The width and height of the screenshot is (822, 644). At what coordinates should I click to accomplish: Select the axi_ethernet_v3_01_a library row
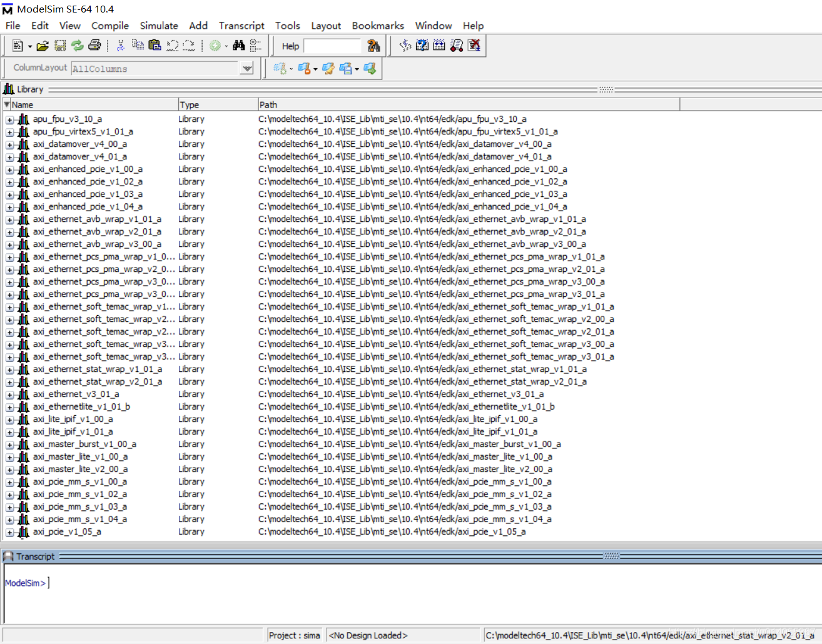76,394
